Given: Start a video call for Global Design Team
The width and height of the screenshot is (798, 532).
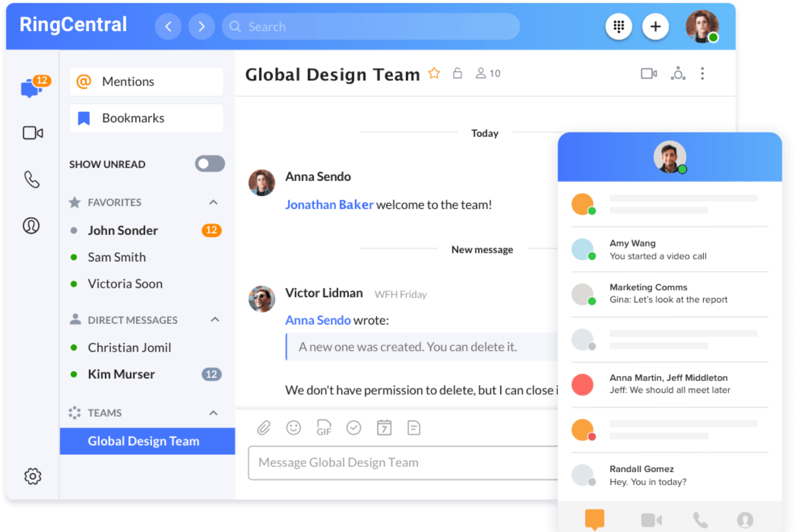Looking at the screenshot, I should [x=648, y=73].
